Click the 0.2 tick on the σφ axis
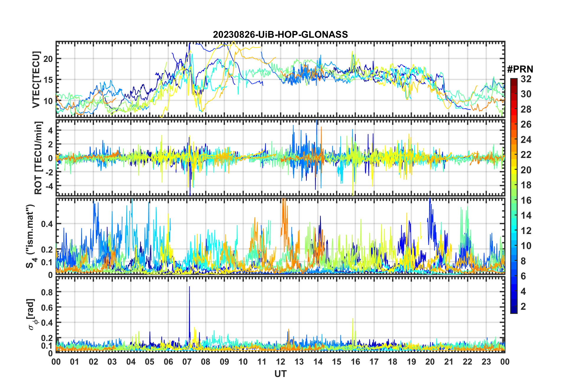This screenshot has height=392, width=561. click(47, 338)
